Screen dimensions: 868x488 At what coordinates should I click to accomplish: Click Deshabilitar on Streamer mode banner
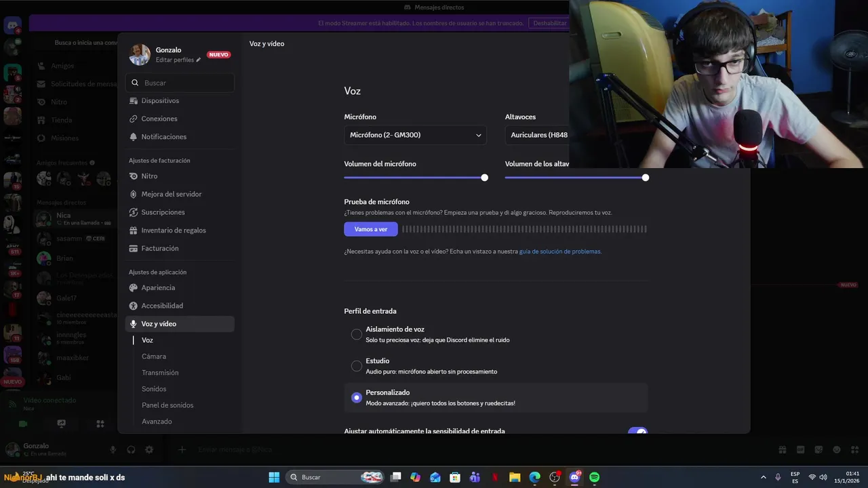click(549, 23)
